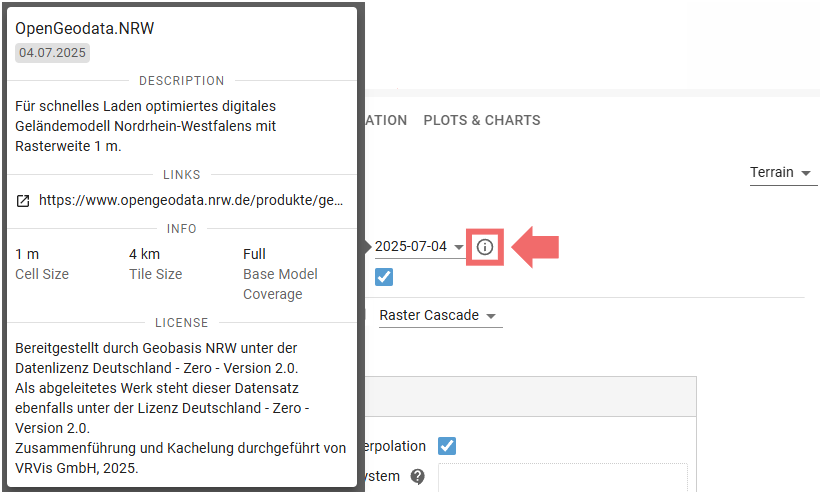820x494 pixels.
Task: Click the small triangle left of 2025-07-04
Action: pyautogui.click(x=367, y=246)
